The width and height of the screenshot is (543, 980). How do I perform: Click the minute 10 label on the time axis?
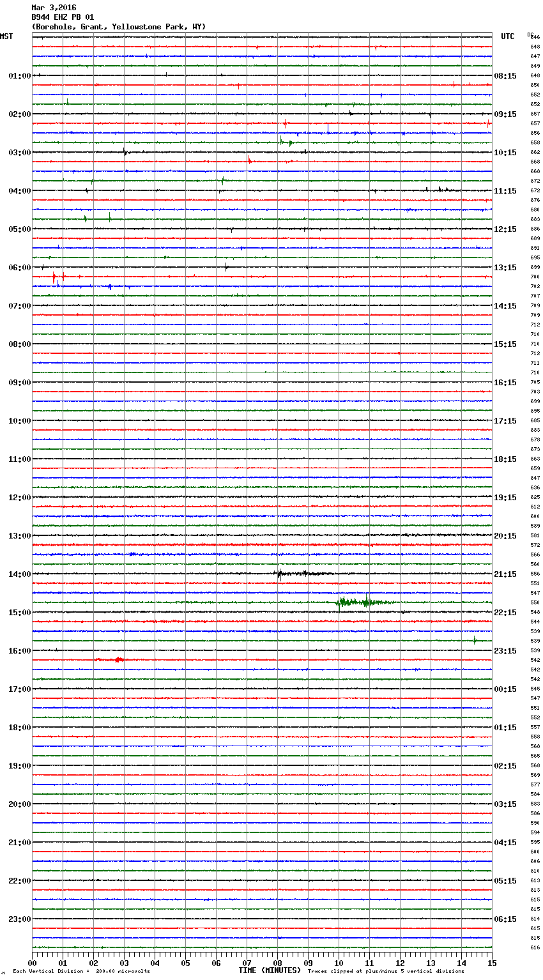[339, 963]
